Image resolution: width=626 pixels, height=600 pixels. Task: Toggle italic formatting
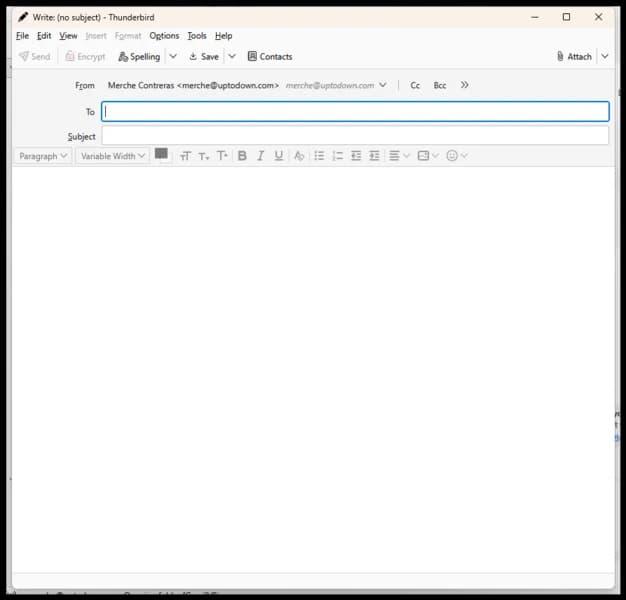pyautogui.click(x=260, y=156)
